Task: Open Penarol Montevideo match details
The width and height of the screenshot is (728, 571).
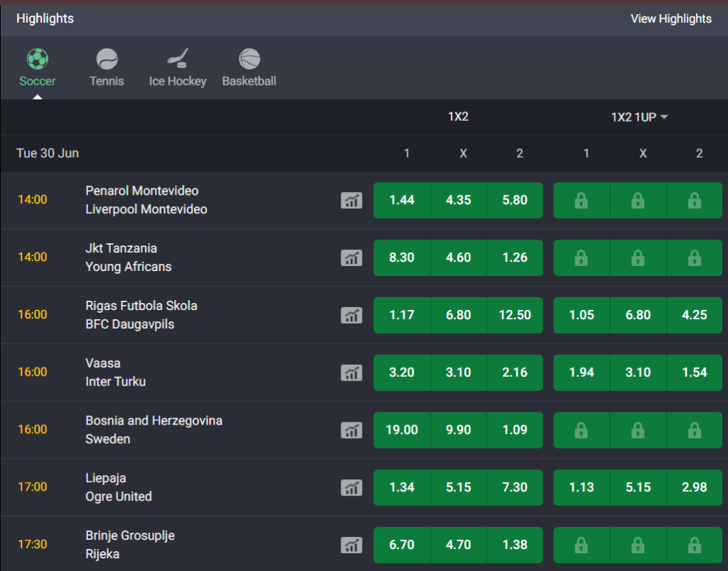Action: pyautogui.click(x=146, y=200)
